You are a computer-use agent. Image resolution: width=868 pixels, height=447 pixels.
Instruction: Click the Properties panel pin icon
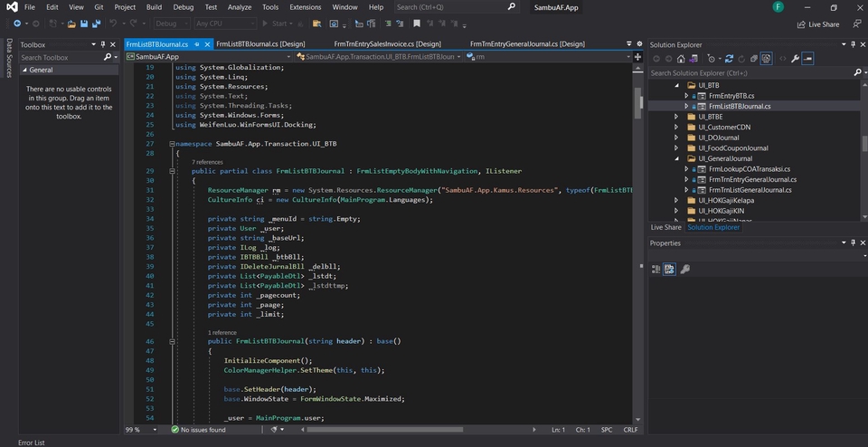pos(853,243)
